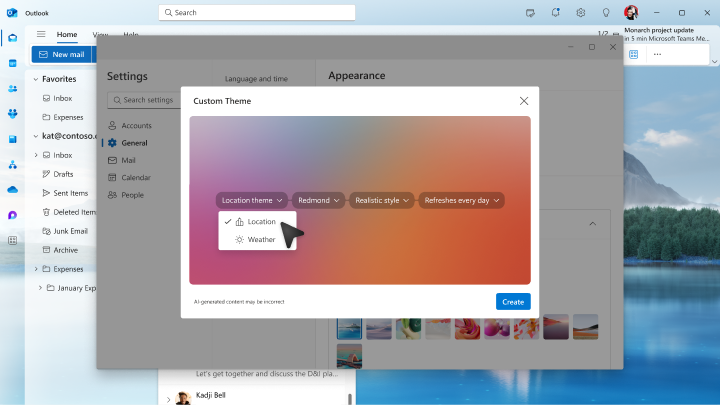Open the Copilot/Loop purple icon in left rail
Image resolution: width=720 pixels, height=405 pixels.
[12, 215]
